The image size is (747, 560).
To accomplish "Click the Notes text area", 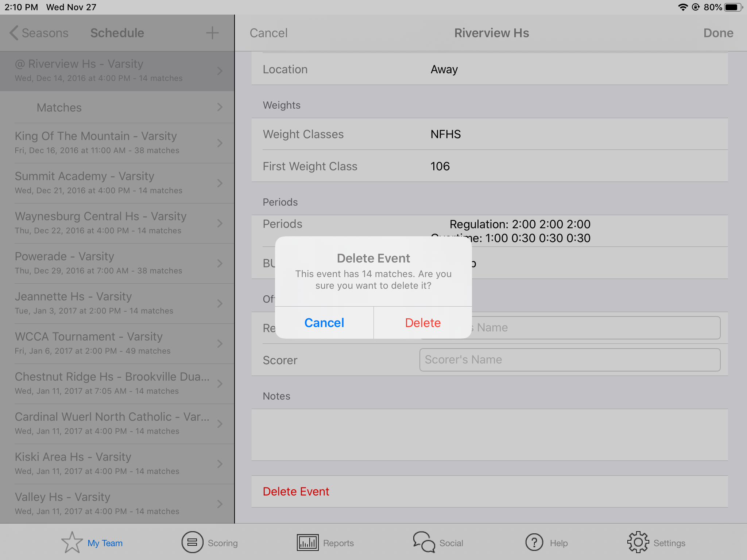I will pyautogui.click(x=489, y=435).
